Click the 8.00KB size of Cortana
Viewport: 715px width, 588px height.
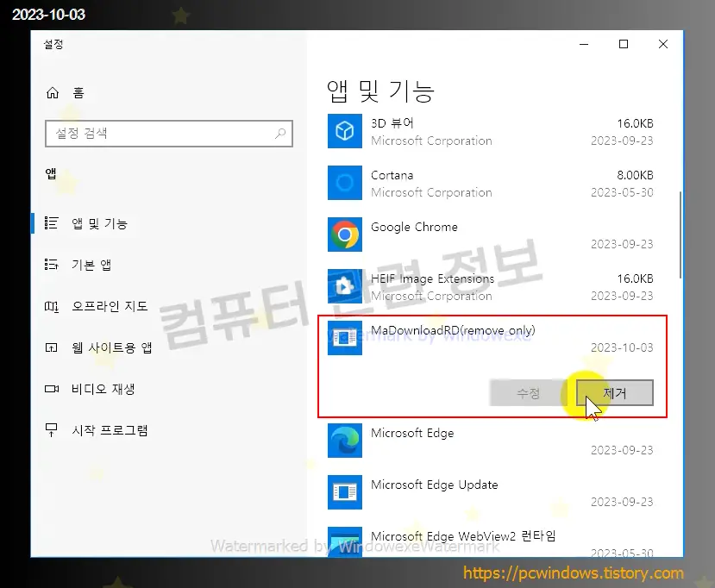coord(635,175)
